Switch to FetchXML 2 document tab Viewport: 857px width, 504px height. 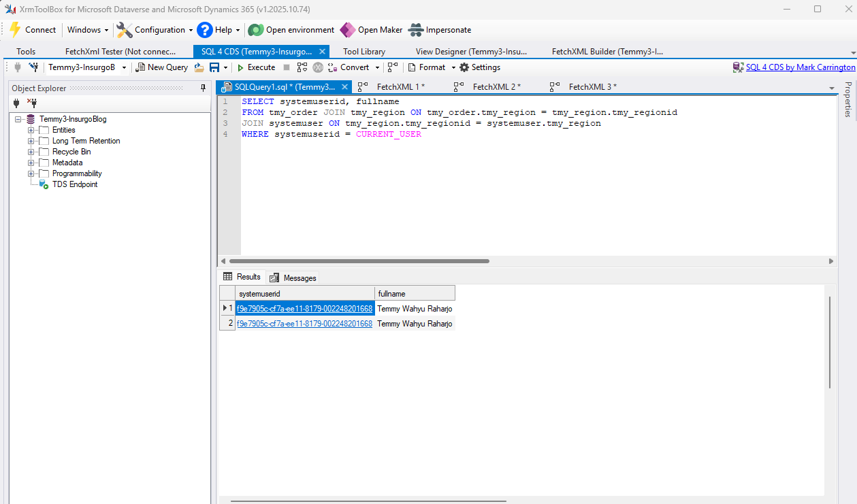496,87
